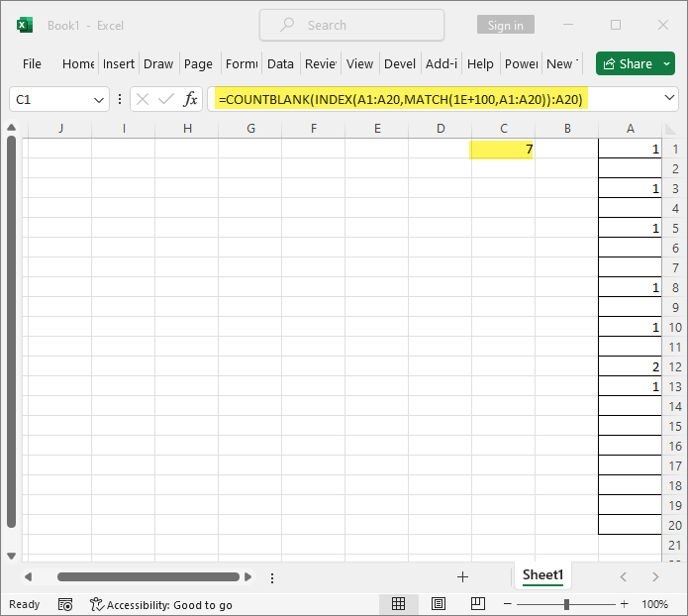Open the File menu
Viewport: 688px width, 616px height.
pyautogui.click(x=32, y=63)
